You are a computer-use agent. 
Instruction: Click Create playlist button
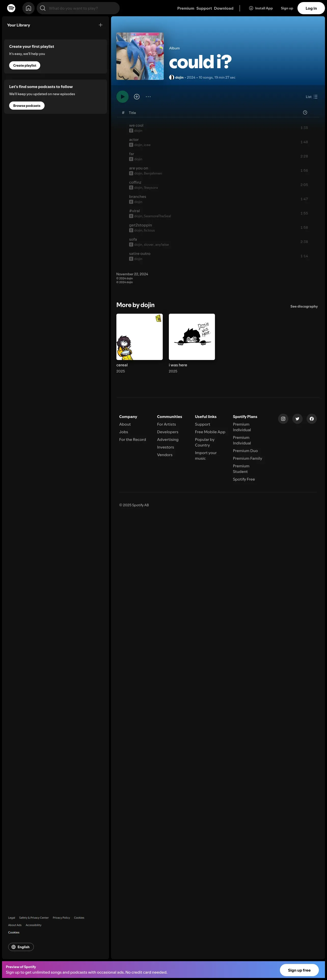tap(25, 65)
